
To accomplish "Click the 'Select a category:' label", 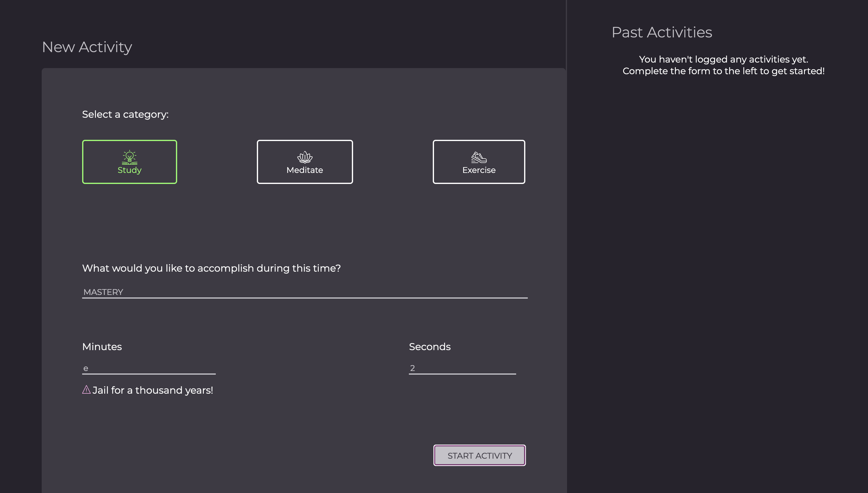I will [x=125, y=114].
